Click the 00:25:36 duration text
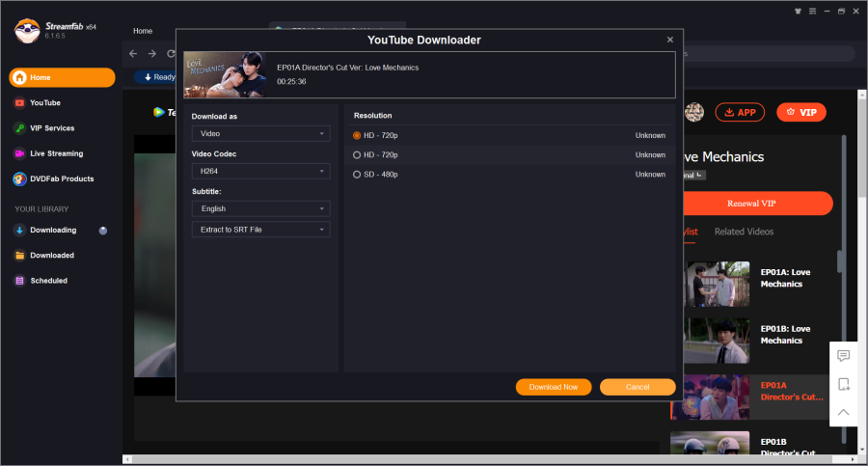Image resolution: width=868 pixels, height=466 pixels. [x=291, y=81]
